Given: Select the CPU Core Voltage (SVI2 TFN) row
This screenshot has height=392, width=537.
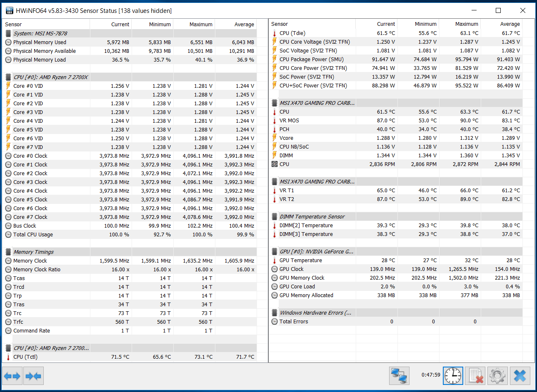Looking at the screenshot, I should 396,42.
